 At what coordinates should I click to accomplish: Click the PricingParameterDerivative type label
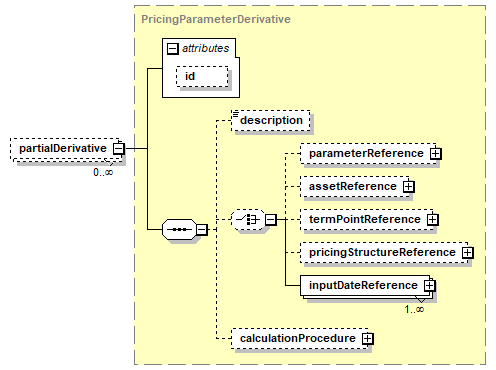216,19
